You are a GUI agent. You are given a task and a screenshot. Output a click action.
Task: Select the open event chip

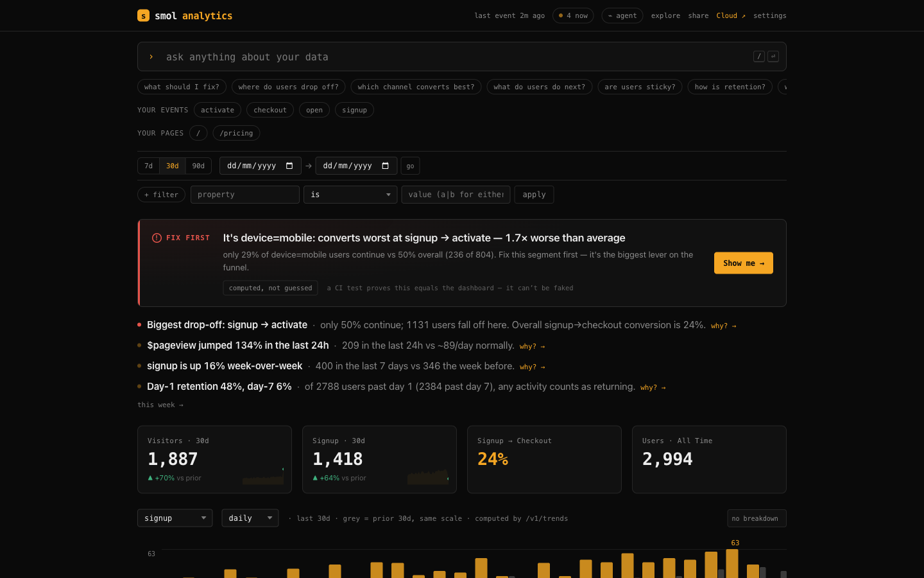point(314,110)
